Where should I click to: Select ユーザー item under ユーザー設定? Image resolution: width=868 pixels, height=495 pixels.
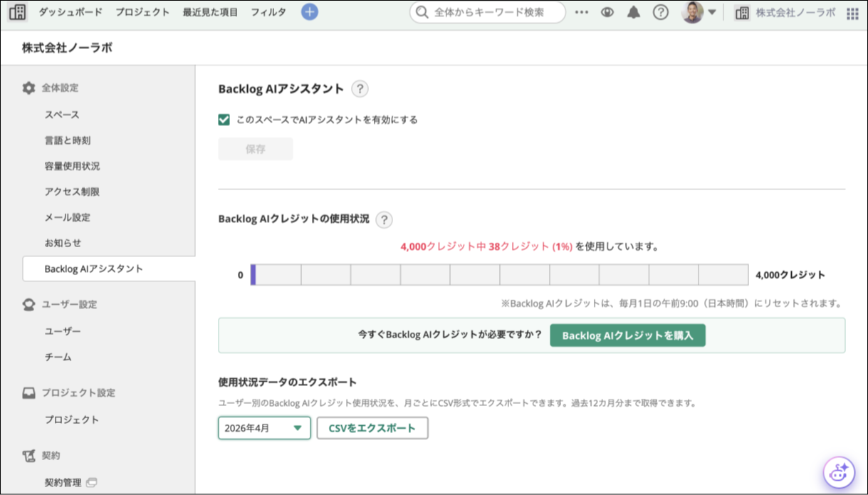pyautogui.click(x=63, y=331)
